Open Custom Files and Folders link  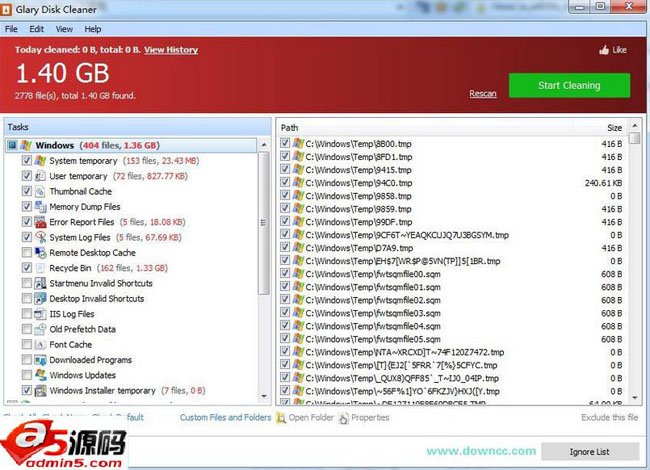[x=226, y=418]
